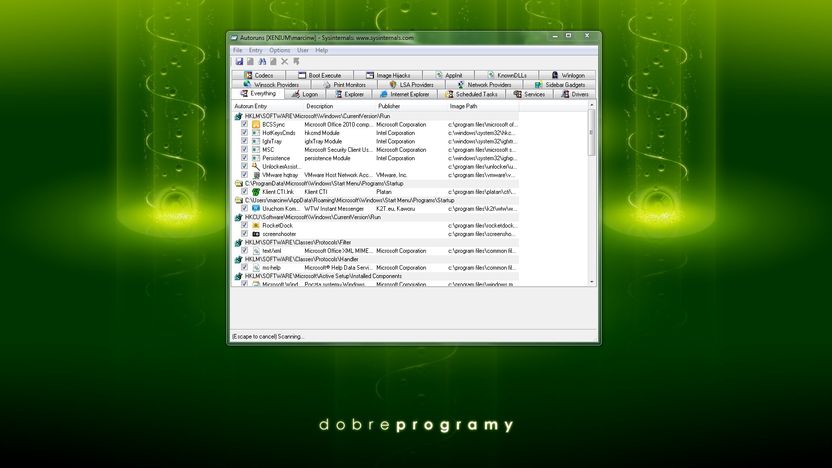Select the Everything tab
The image size is (832, 468).
point(258,94)
